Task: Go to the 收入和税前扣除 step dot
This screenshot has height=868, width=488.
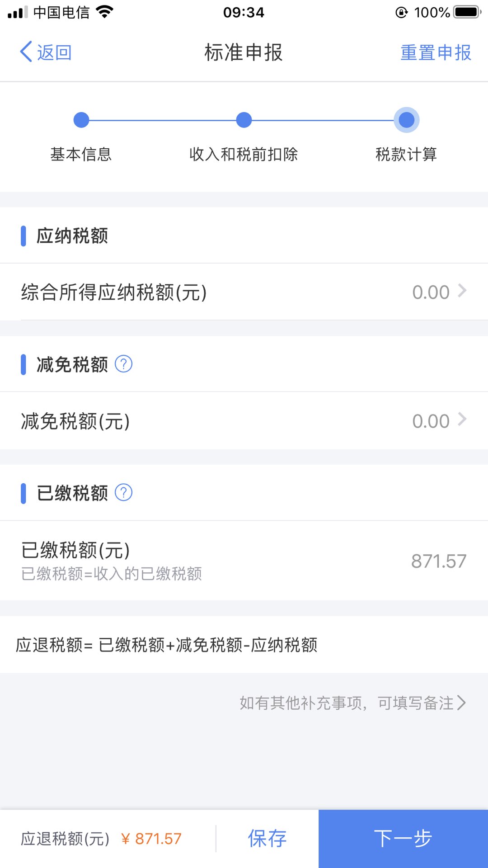Action: (244, 120)
